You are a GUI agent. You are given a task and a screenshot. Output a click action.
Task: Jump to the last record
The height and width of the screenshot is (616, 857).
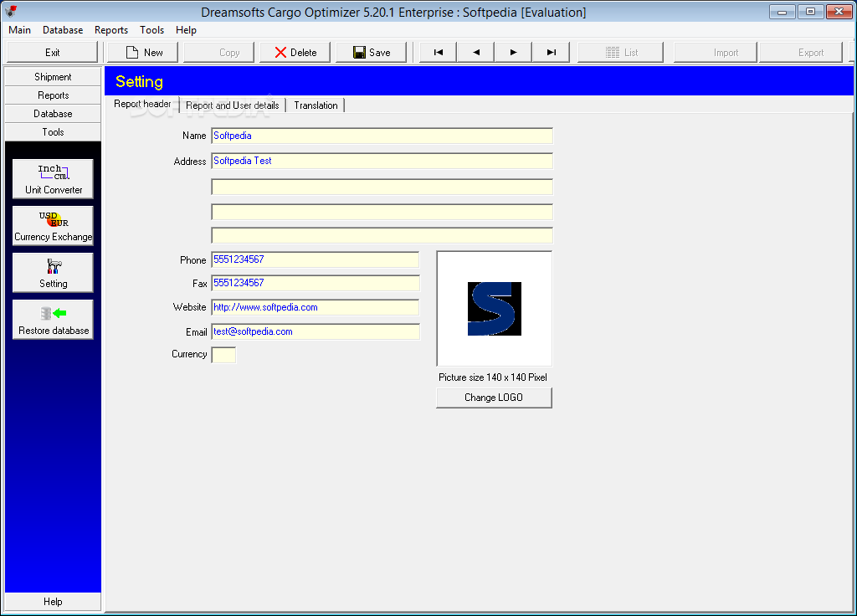[x=551, y=53]
